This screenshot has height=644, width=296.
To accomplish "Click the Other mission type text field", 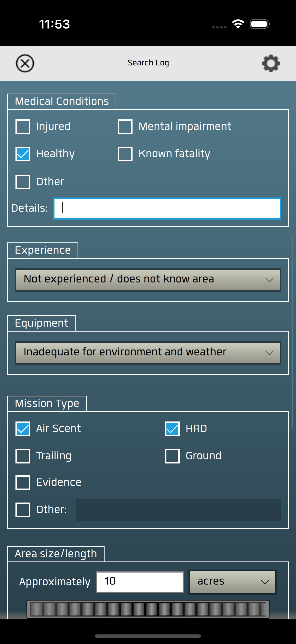I will [x=178, y=510].
